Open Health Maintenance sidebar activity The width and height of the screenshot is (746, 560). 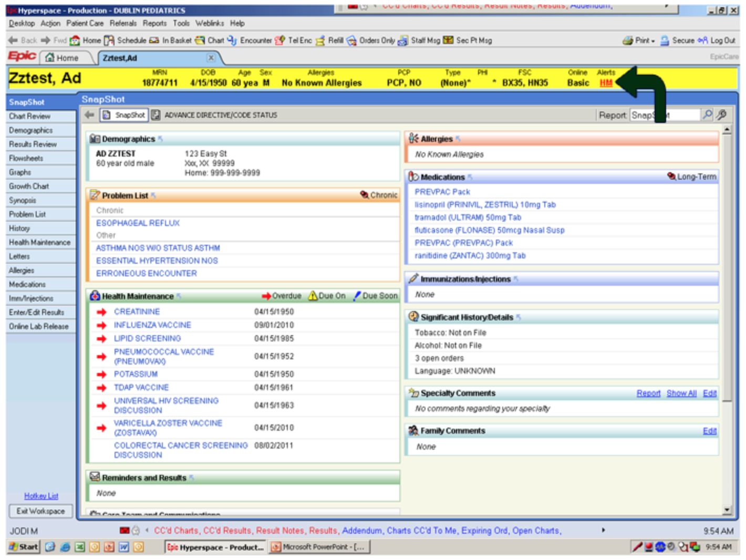click(x=41, y=242)
